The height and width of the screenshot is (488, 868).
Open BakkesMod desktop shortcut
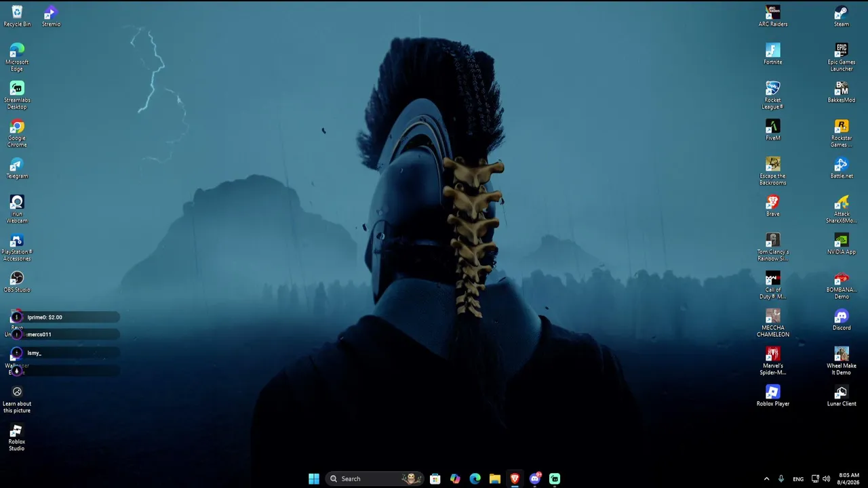click(x=842, y=92)
